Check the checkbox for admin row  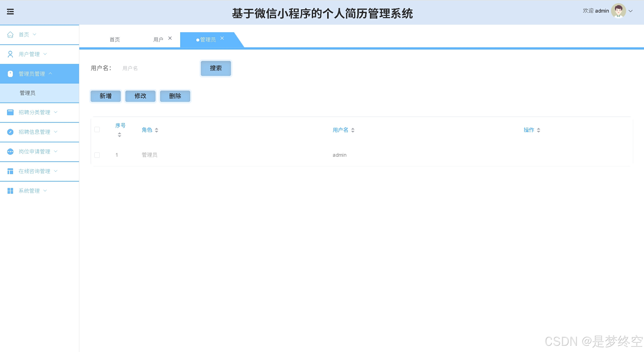click(x=97, y=155)
